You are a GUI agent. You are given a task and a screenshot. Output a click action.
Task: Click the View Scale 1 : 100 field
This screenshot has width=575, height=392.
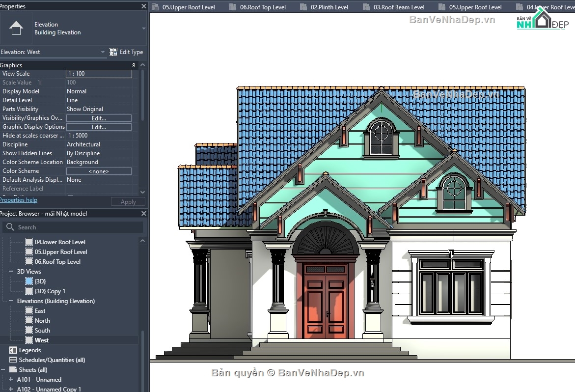pyautogui.click(x=99, y=74)
